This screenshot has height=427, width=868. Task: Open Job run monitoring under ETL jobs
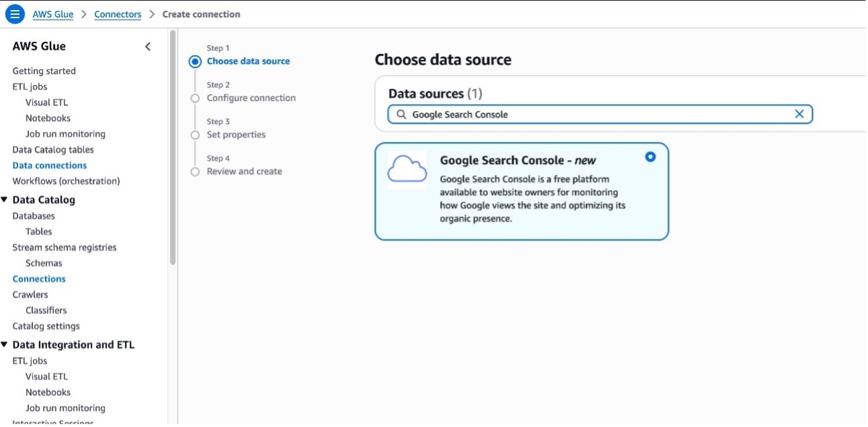[x=65, y=134]
